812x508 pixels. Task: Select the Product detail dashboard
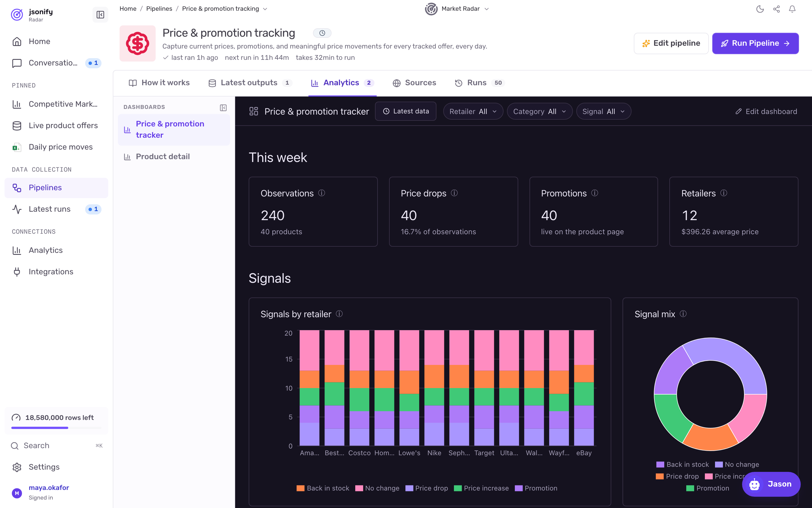(174, 157)
